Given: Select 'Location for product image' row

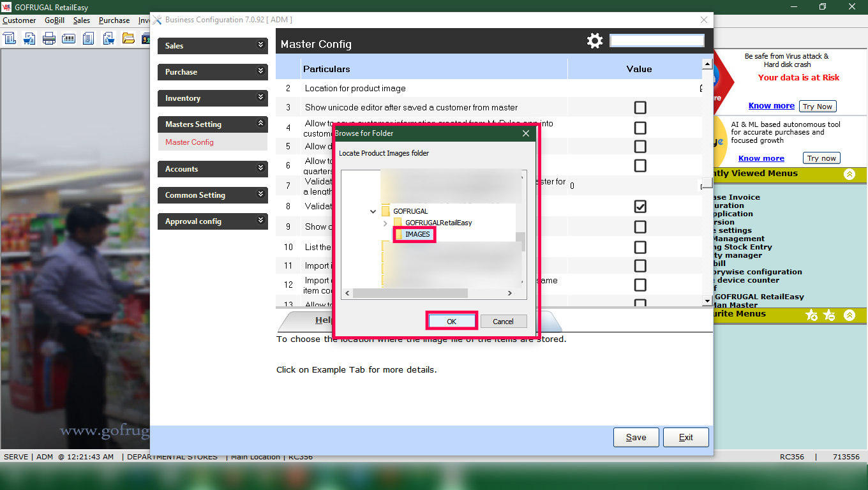Looking at the screenshot, I should pos(489,89).
